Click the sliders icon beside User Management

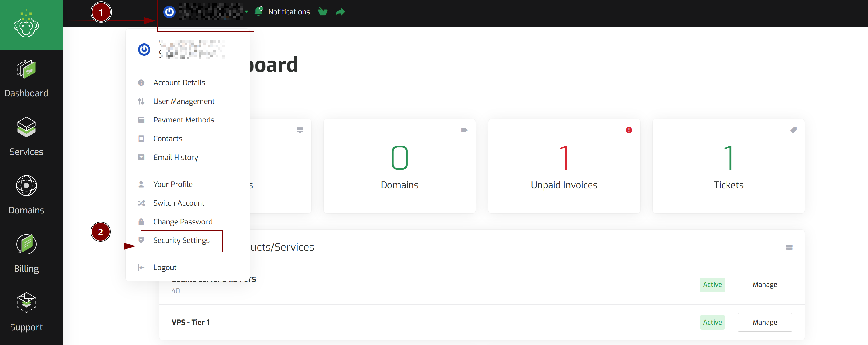coord(141,101)
